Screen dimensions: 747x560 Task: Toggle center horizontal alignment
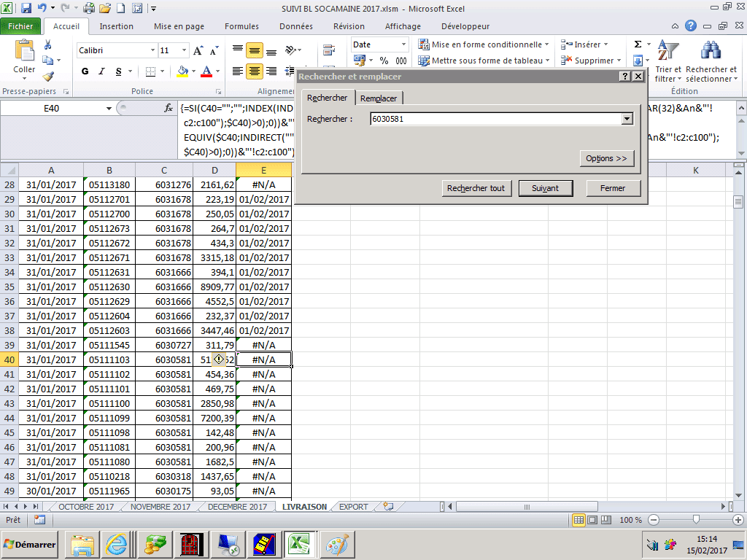[x=254, y=71]
